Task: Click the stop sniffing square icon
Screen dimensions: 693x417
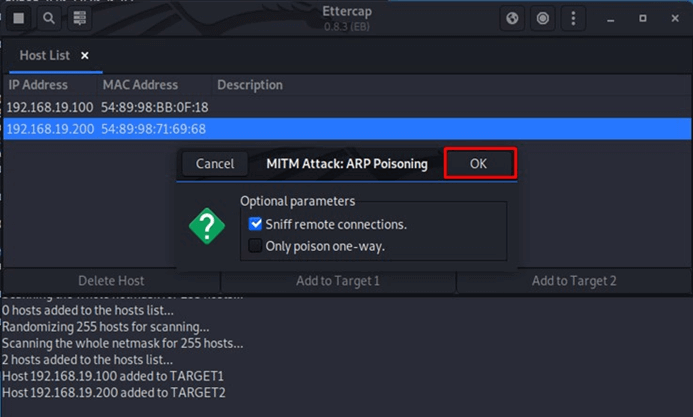Action: pos(19,18)
